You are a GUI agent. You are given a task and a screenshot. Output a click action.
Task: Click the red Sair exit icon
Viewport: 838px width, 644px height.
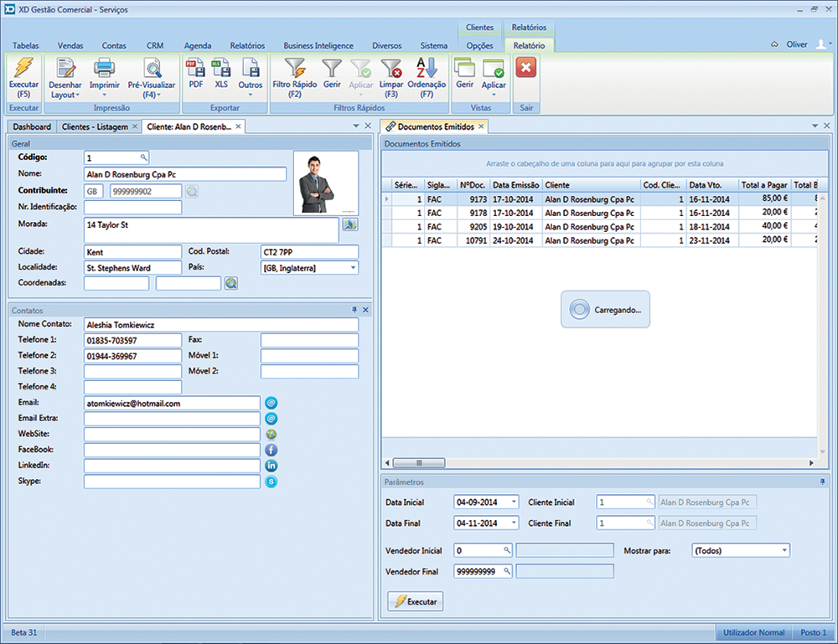coord(525,69)
